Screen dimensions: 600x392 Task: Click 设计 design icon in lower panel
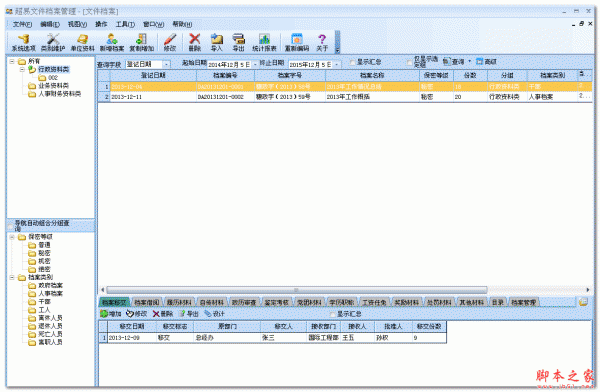[x=214, y=314]
